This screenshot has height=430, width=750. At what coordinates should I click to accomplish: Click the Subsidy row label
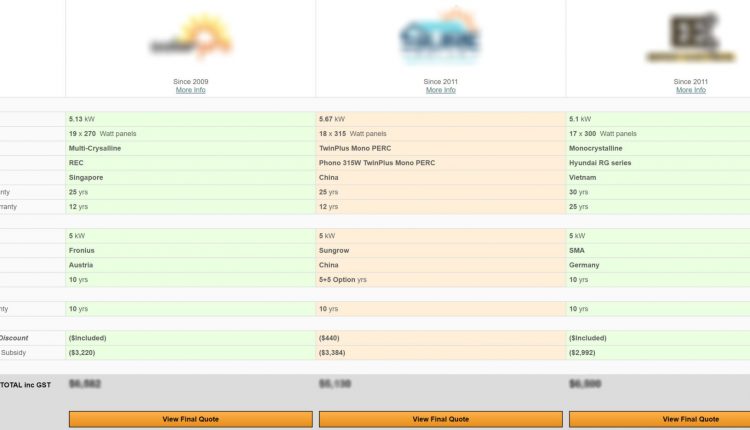[x=13, y=353]
